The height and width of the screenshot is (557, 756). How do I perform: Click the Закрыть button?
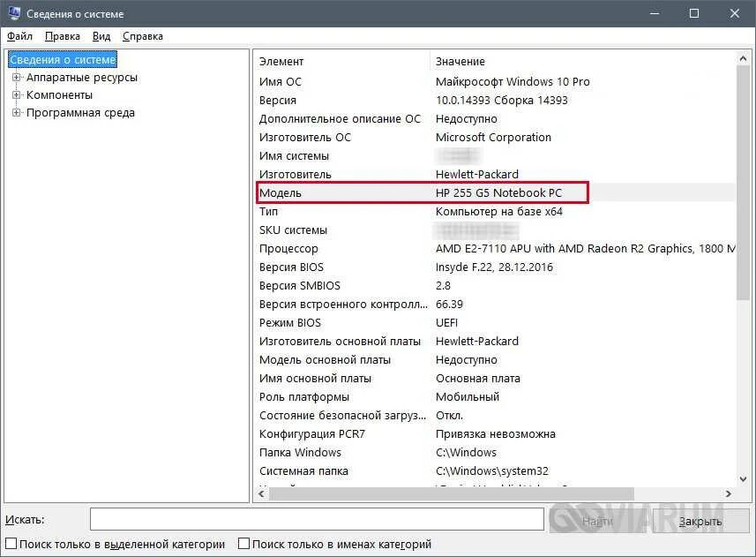point(700,521)
